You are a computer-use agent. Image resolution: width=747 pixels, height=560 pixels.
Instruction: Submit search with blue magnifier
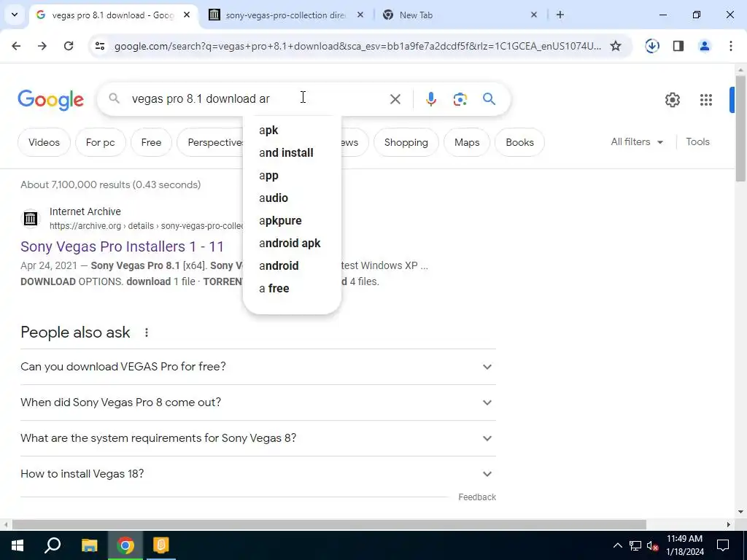[489, 99]
